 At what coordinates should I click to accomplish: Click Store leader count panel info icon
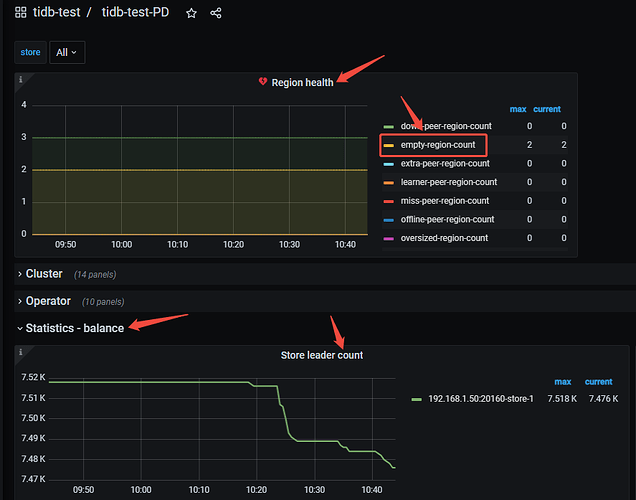coord(21,352)
